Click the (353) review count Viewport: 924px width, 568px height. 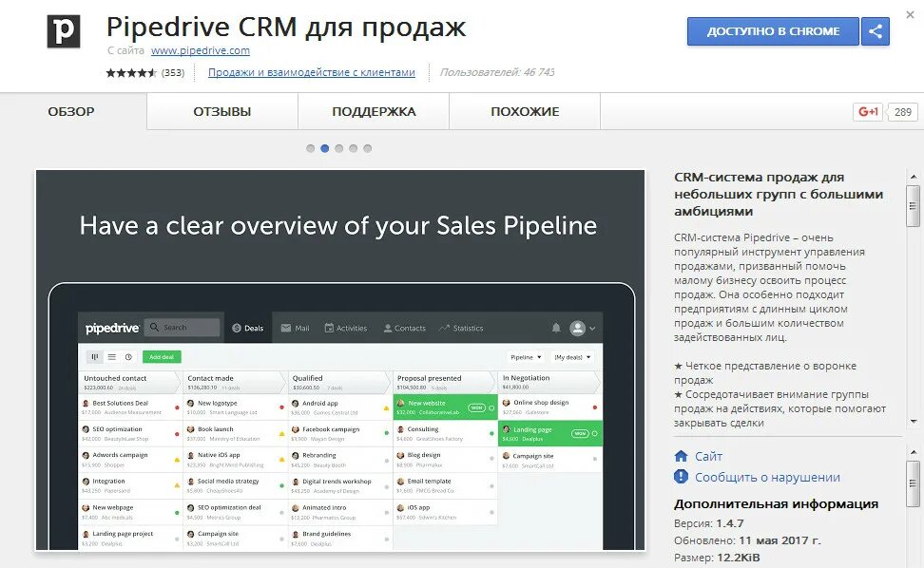pos(173,73)
